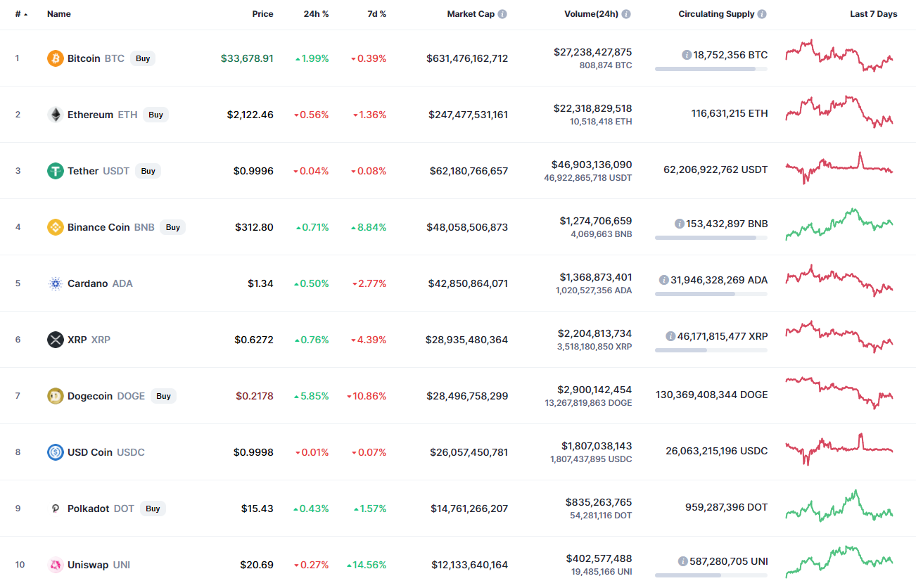Click the Buy button next to Bitcoin

(143, 58)
